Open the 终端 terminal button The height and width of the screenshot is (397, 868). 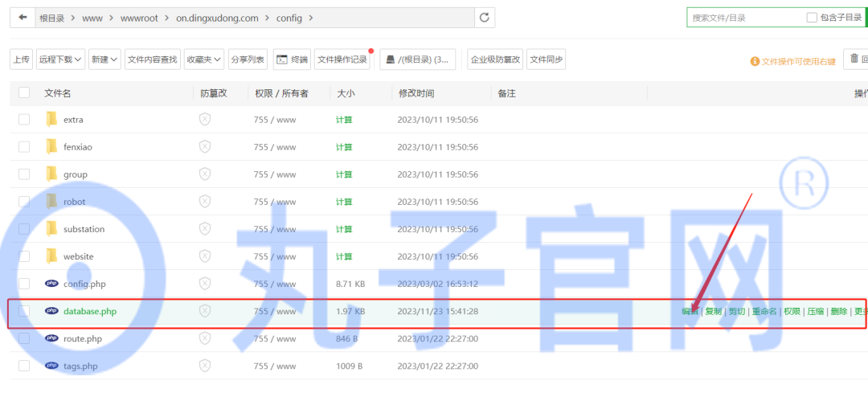point(292,59)
